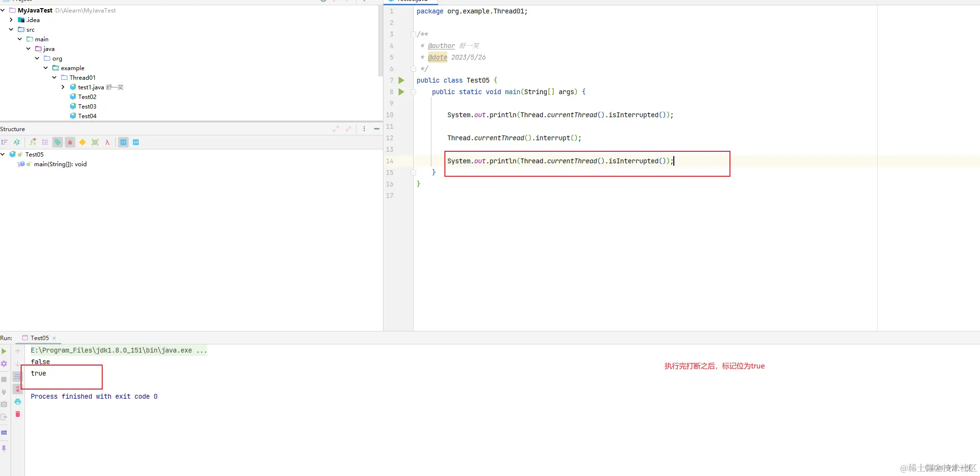Select Test02 in project tree

(x=87, y=97)
